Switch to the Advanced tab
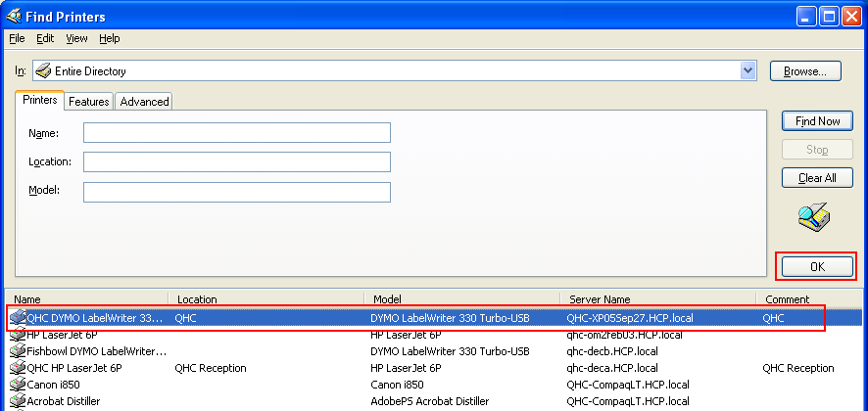This screenshot has width=868, height=411. (x=144, y=102)
